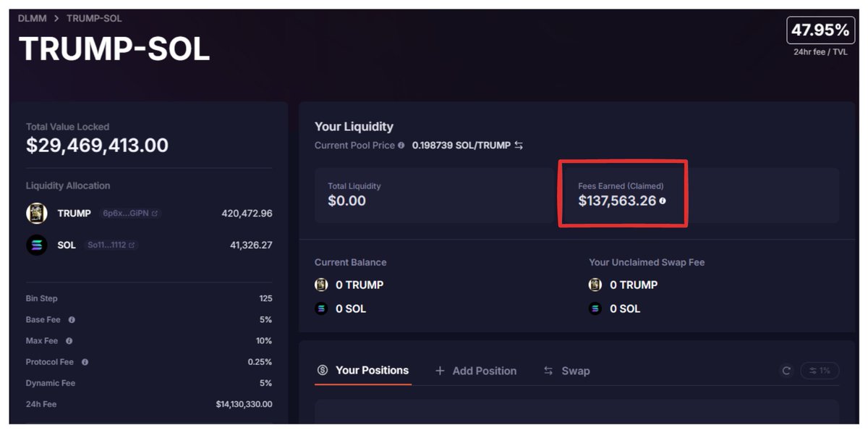Image resolution: width=868 pixels, height=433 pixels.
Task: Click the Protocol Fee info icon
Action: 85,361
